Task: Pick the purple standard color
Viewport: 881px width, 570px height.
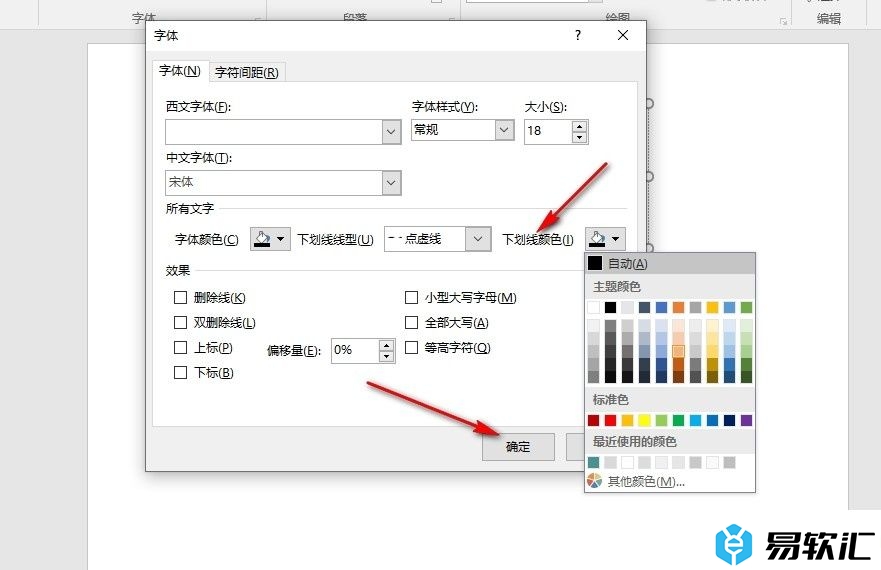Action: (746, 420)
